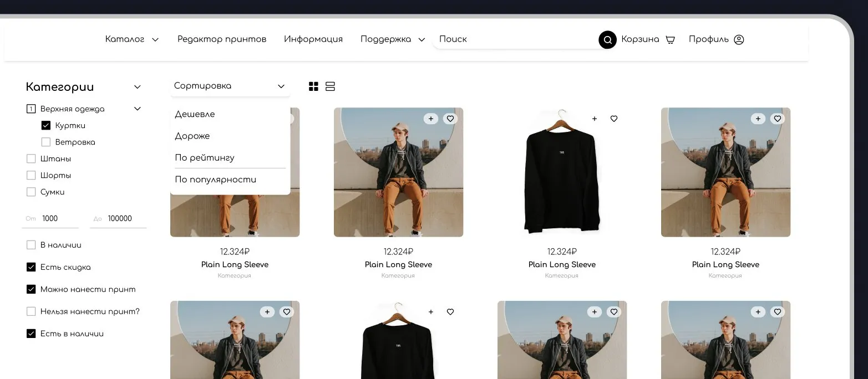Close the Сортировка dropdown
This screenshot has height=379, width=868.
230,86
